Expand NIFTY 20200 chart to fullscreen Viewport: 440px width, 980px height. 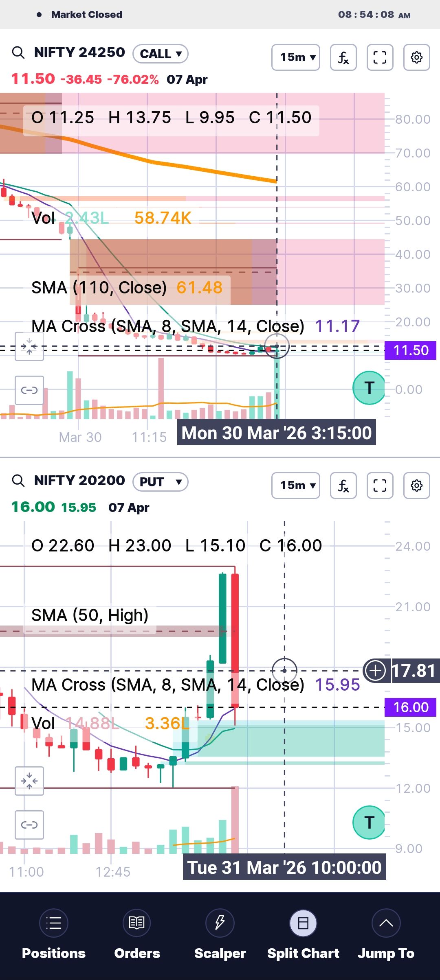[x=380, y=486]
